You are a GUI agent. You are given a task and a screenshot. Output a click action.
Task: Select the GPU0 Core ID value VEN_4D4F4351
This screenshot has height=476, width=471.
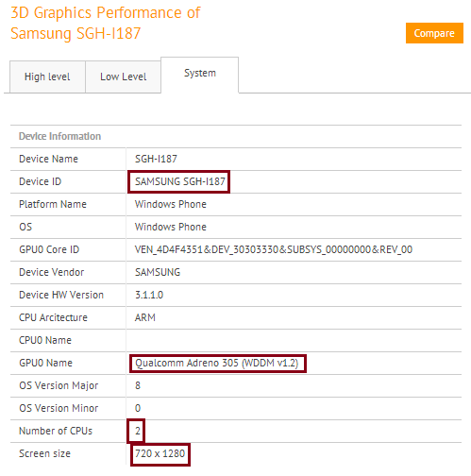point(274,249)
